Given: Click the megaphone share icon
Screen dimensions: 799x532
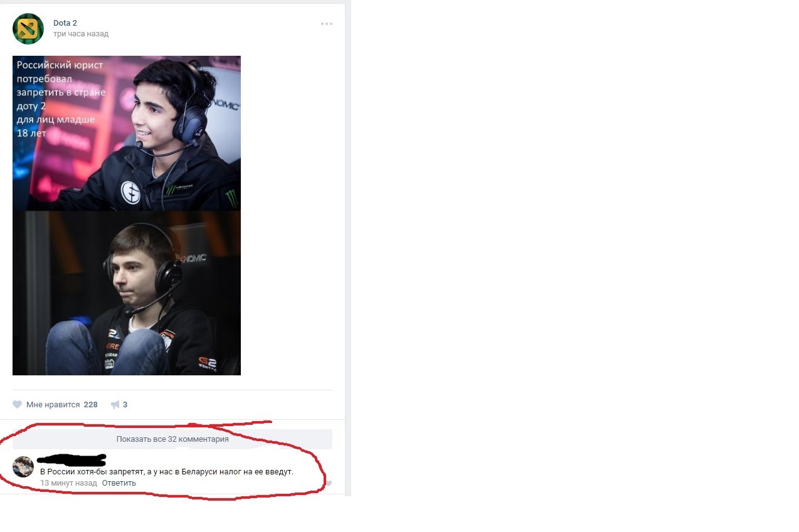Looking at the screenshot, I should coord(115,405).
